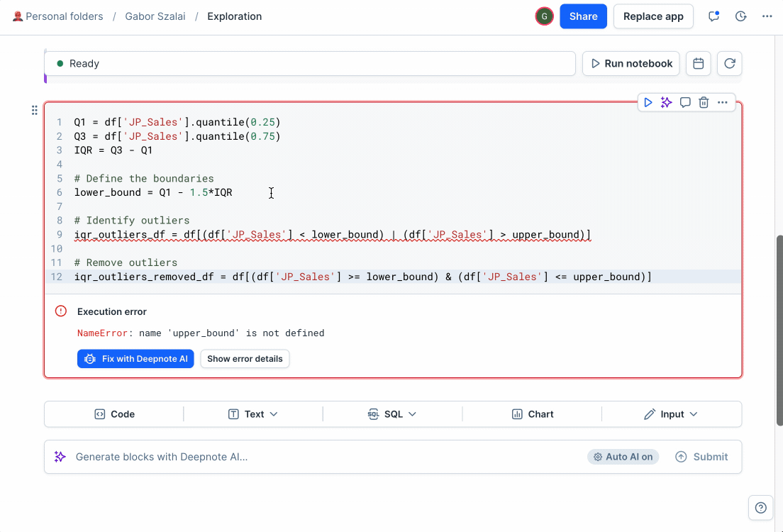Toggle the Auto AI on switch
Image resolution: width=783 pixels, height=532 pixels.
[623, 457]
